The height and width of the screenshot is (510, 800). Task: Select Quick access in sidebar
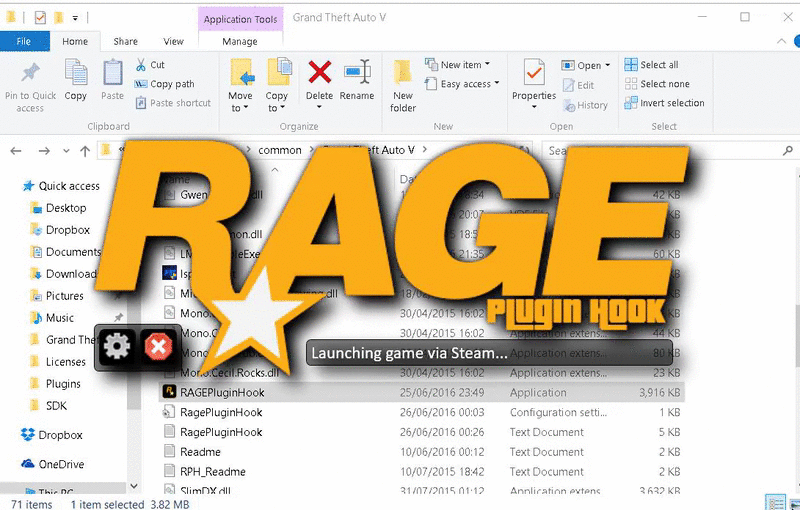pyautogui.click(x=61, y=186)
